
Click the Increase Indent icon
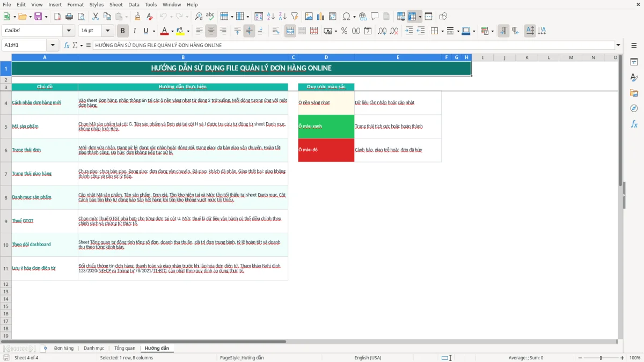pyautogui.click(x=409, y=31)
